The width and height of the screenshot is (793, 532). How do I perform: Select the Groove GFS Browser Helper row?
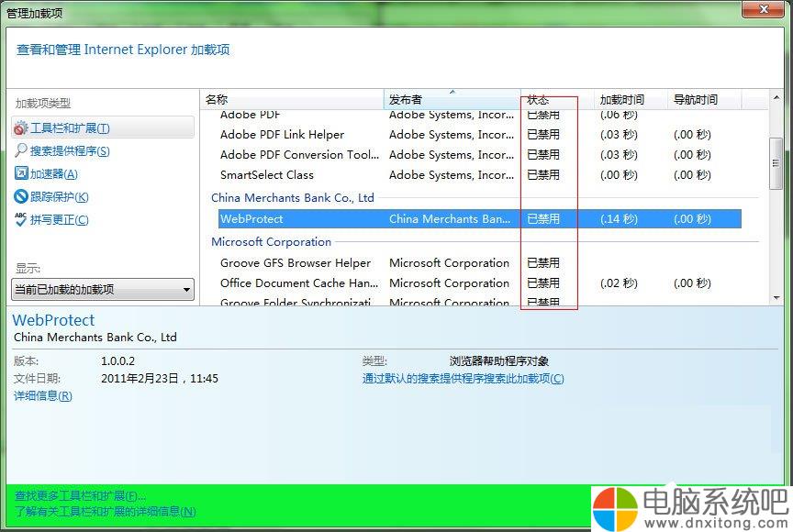[480, 262]
